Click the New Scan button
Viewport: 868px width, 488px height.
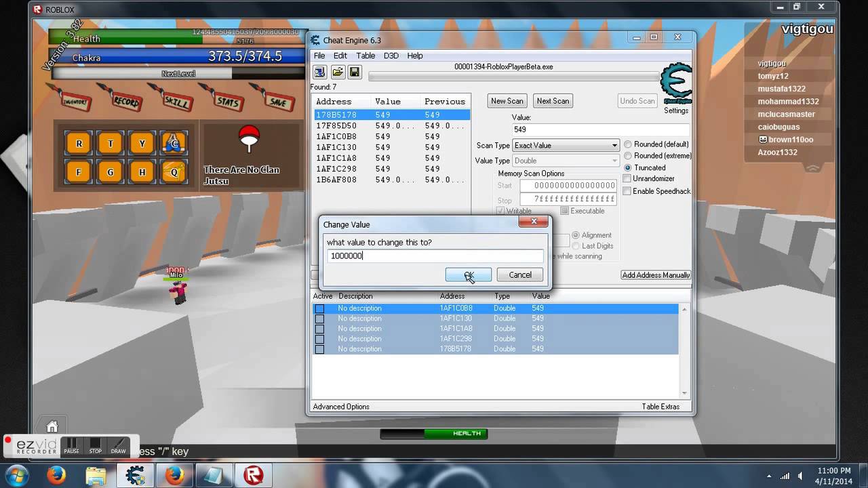coord(507,101)
